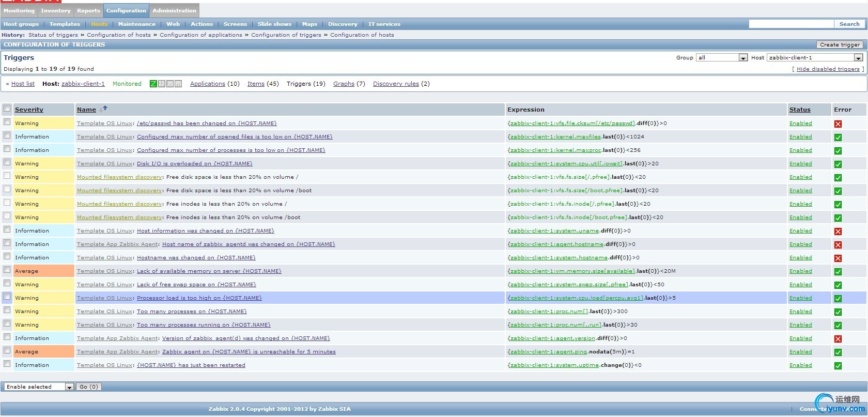
Task: Focus the search input field
Action: tap(791, 24)
